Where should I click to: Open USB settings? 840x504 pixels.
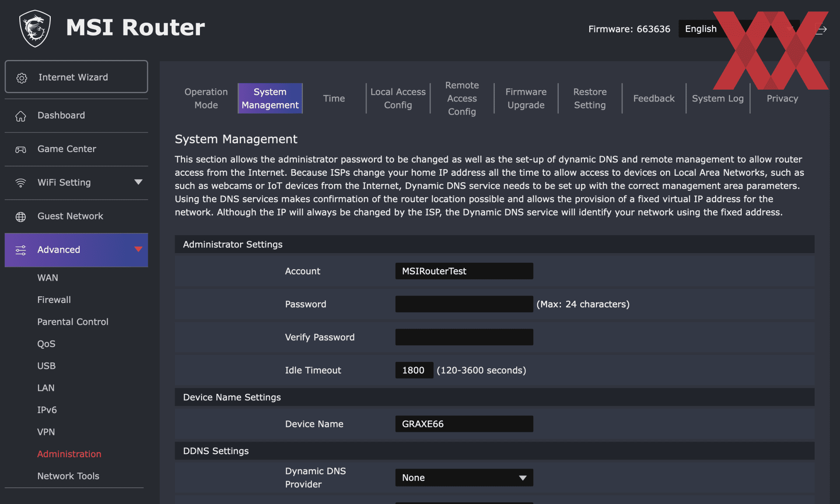click(x=46, y=366)
